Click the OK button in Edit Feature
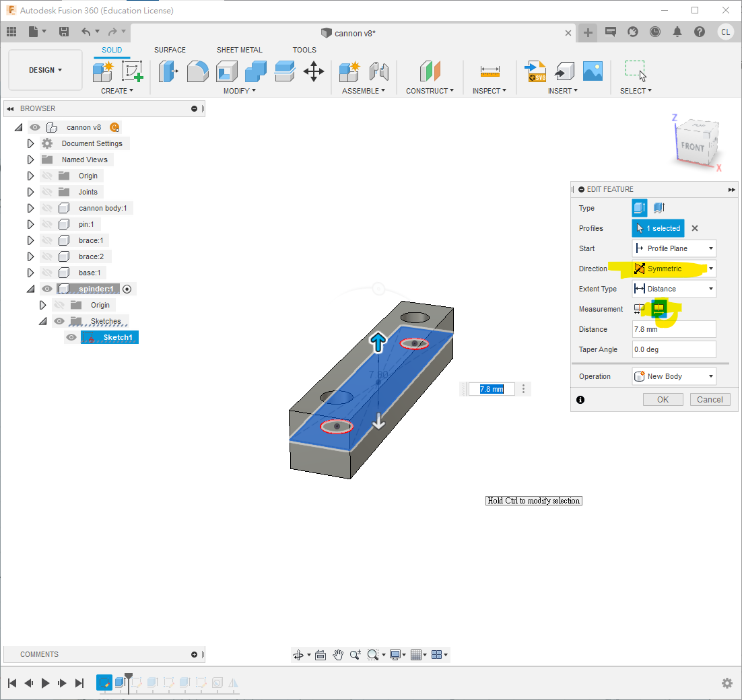 tap(663, 400)
